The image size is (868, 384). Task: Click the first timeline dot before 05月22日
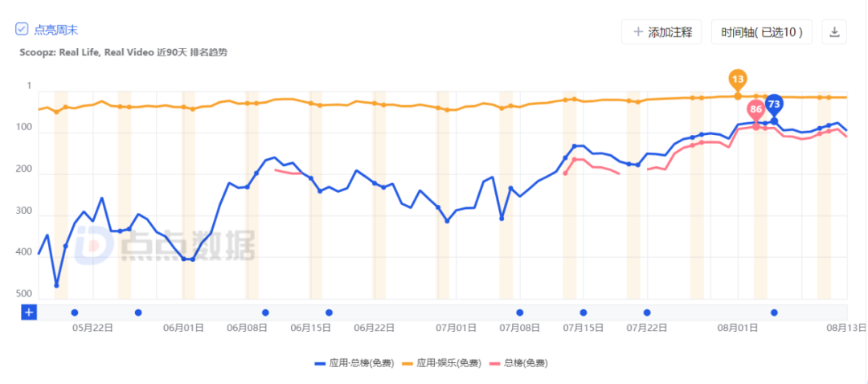75,313
